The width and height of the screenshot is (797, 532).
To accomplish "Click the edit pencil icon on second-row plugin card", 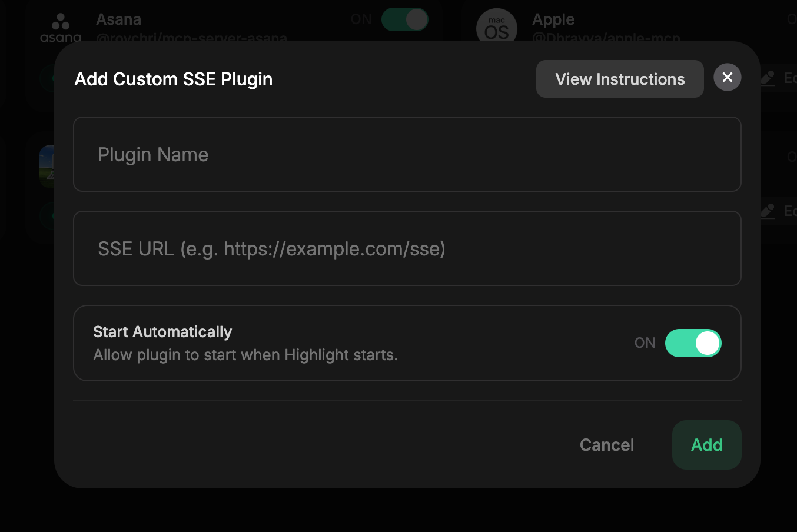I will pyautogui.click(x=768, y=210).
